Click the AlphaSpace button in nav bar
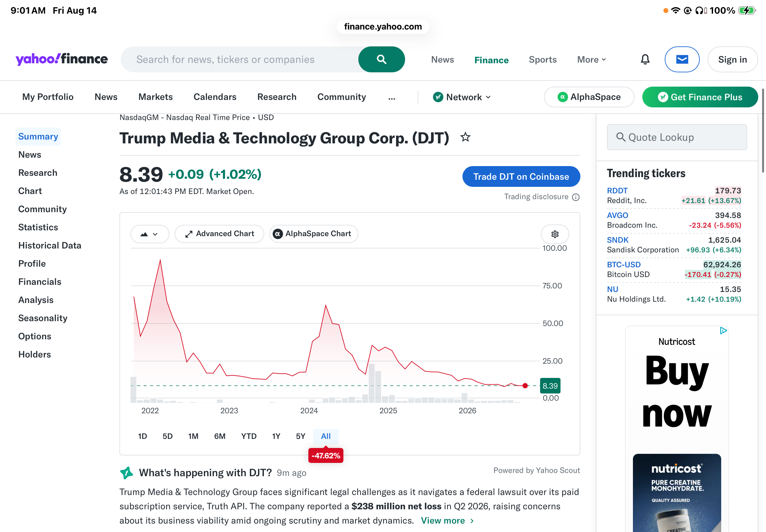The height and width of the screenshot is (532, 766). click(589, 97)
